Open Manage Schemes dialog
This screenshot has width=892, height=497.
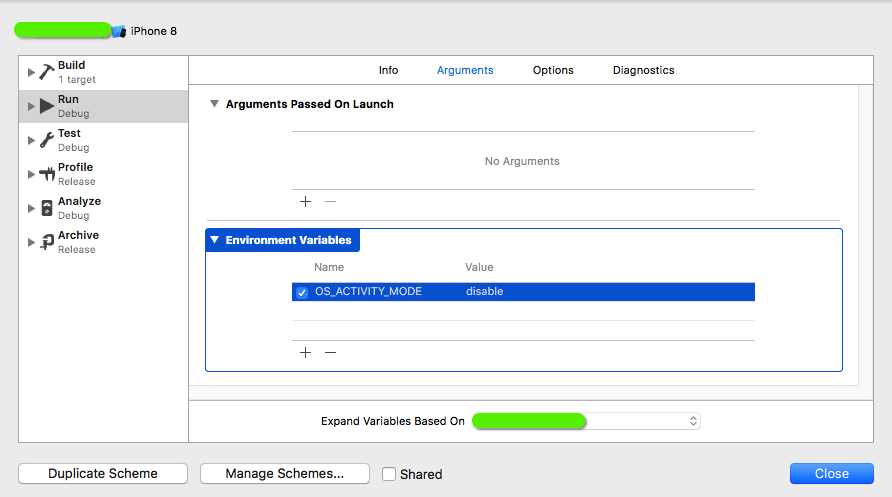click(x=284, y=473)
